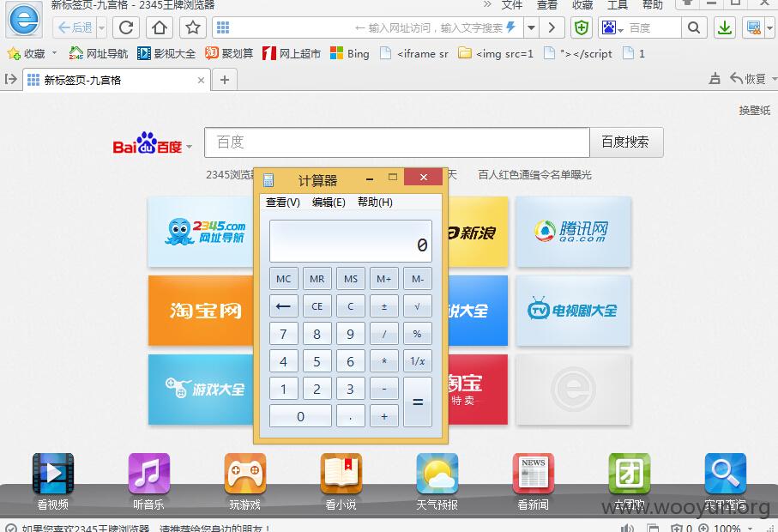Image resolution: width=778 pixels, height=532 pixels.
Task: Reload the page with the refresh icon
Action: (x=126, y=27)
